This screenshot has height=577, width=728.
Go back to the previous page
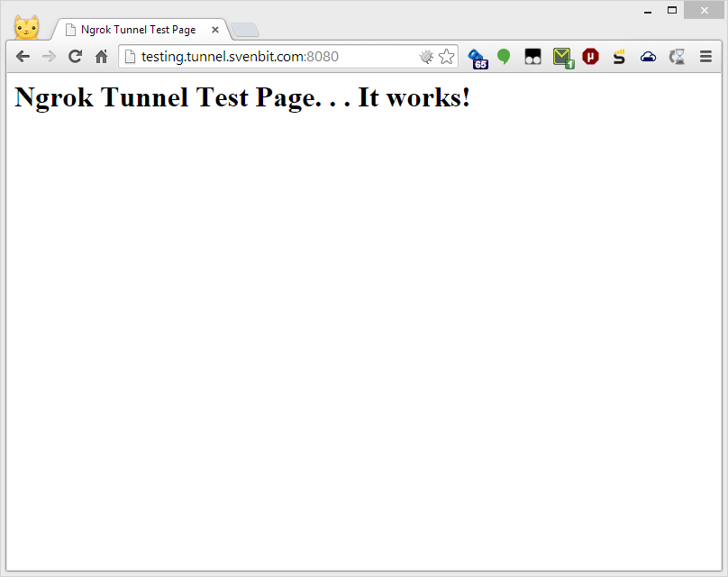click(x=23, y=57)
